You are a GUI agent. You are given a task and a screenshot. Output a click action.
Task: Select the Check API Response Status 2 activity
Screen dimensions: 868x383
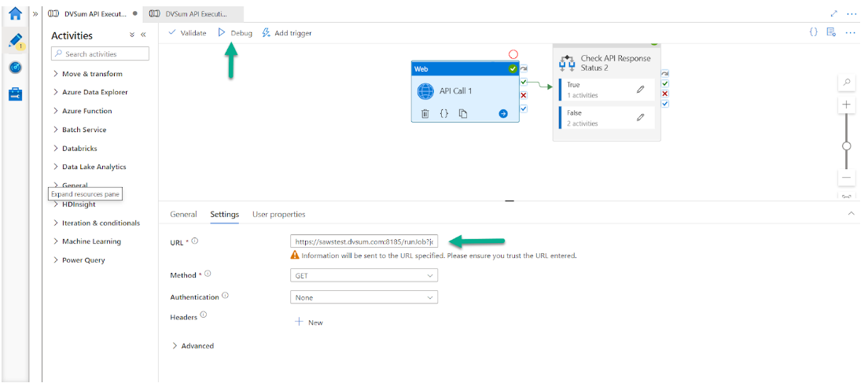point(607,63)
